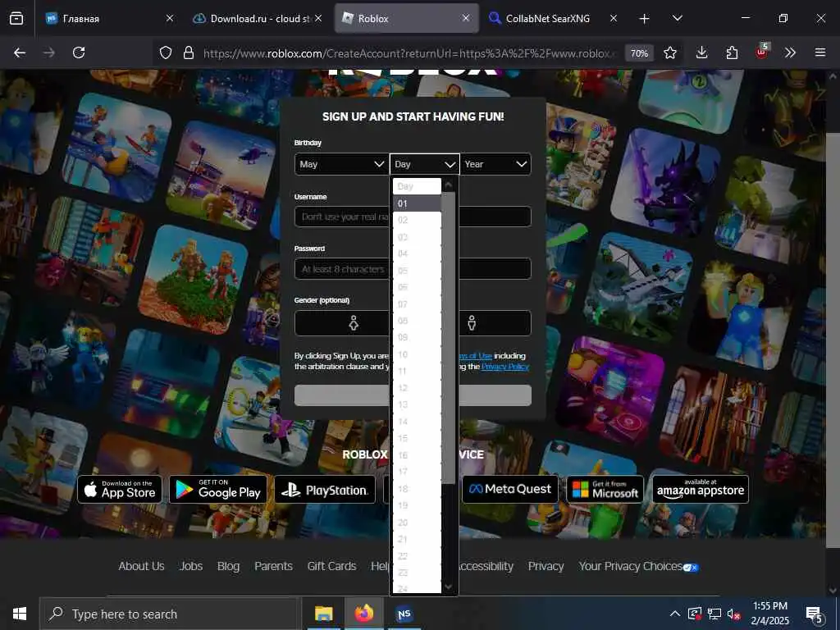The image size is (840, 630).
Task: Reload the current Roblox page
Action: (79, 52)
